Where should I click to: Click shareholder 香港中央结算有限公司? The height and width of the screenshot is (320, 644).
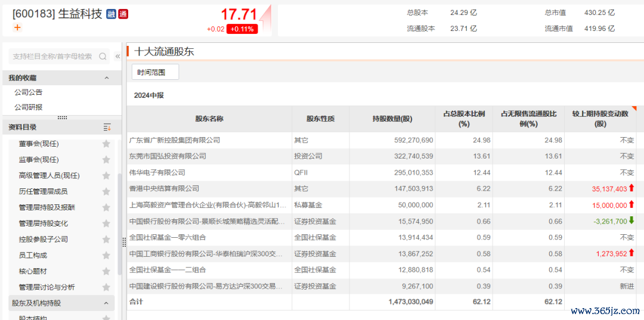click(164, 188)
